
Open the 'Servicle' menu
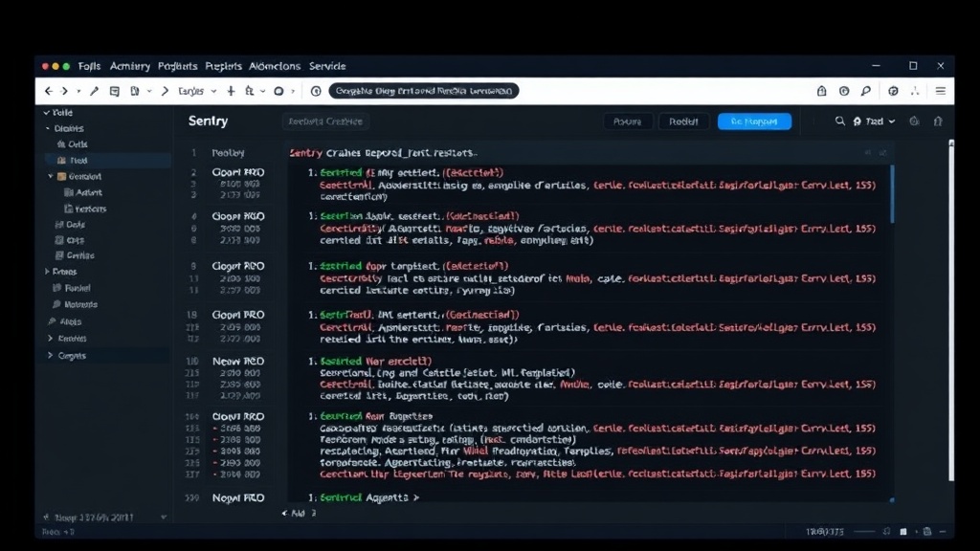coord(327,66)
